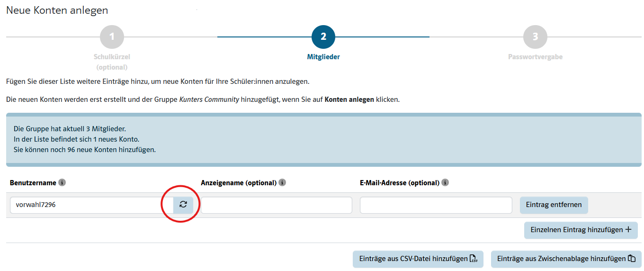Click the plus icon for adding entry
Screen dimensions: 644x271
click(x=628, y=230)
